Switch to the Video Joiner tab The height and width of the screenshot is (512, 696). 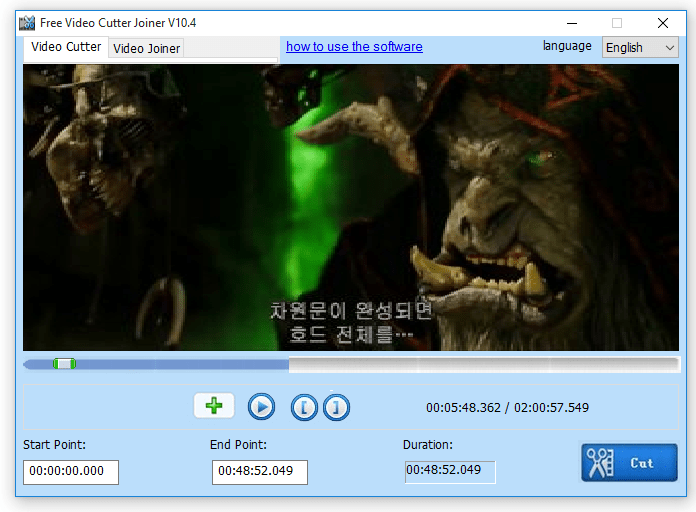(x=146, y=48)
